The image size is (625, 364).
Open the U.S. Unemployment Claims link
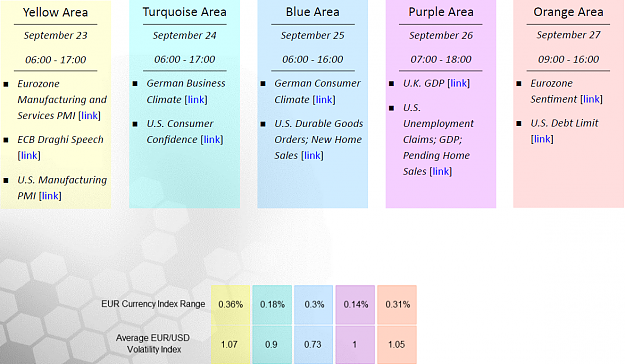point(441,171)
